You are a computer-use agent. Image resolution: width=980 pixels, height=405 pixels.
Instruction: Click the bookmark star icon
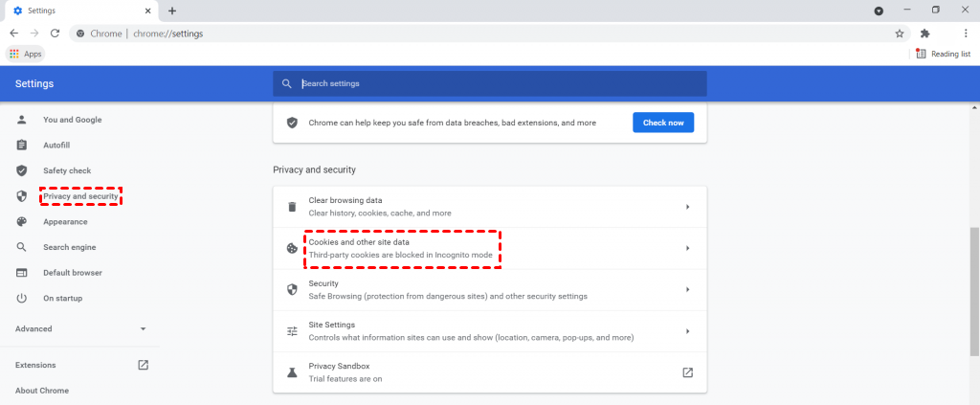(x=900, y=33)
